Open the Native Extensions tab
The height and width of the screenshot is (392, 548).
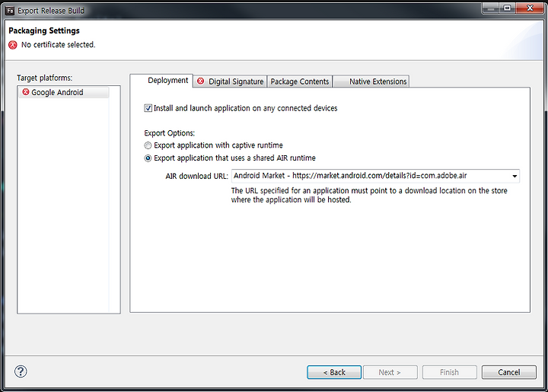click(x=371, y=81)
